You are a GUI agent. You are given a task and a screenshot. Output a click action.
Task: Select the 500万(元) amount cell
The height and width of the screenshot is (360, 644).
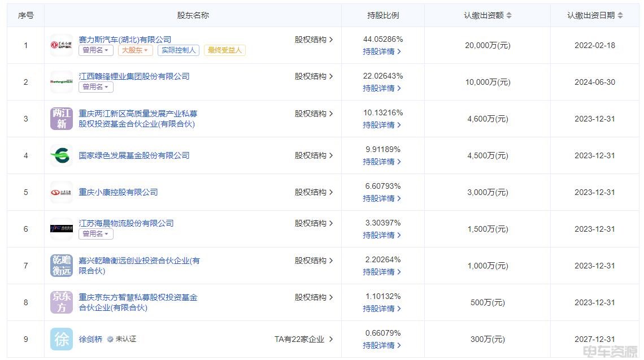[x=488, y=303]
